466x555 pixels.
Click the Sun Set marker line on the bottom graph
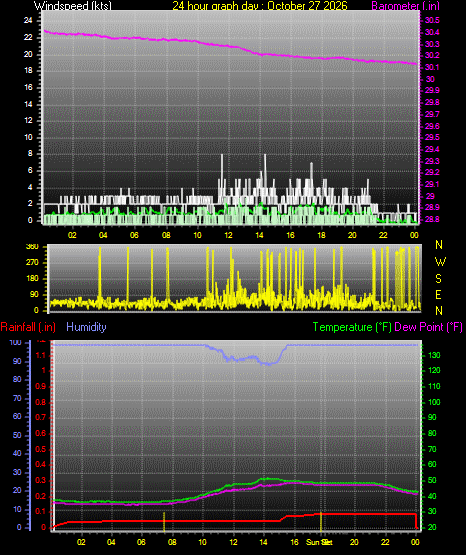pos(321,521)
